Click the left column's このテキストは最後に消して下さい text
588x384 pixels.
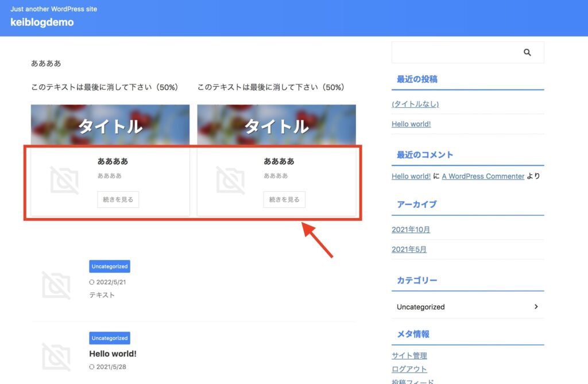[105, 87]
